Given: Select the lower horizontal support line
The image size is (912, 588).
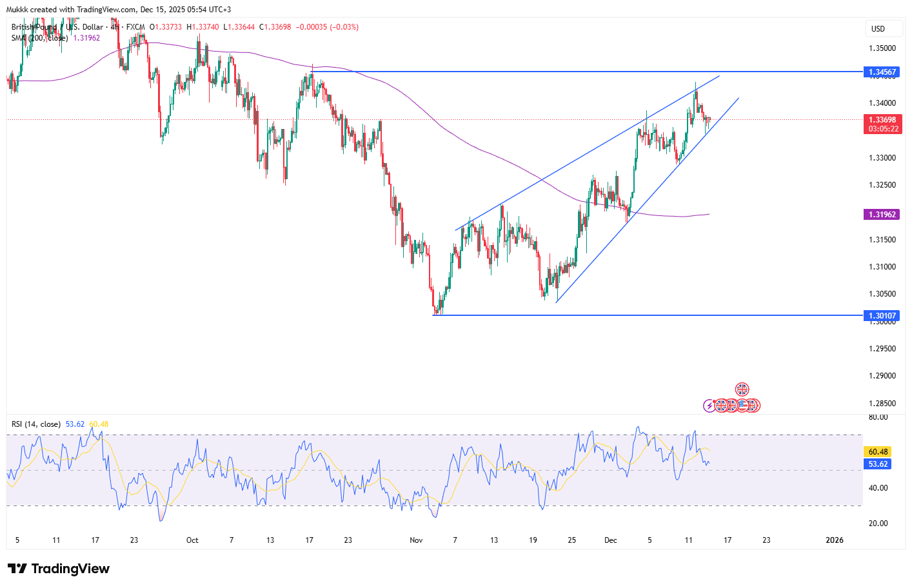Looking at the screenshot, I should tap(645, 315).
